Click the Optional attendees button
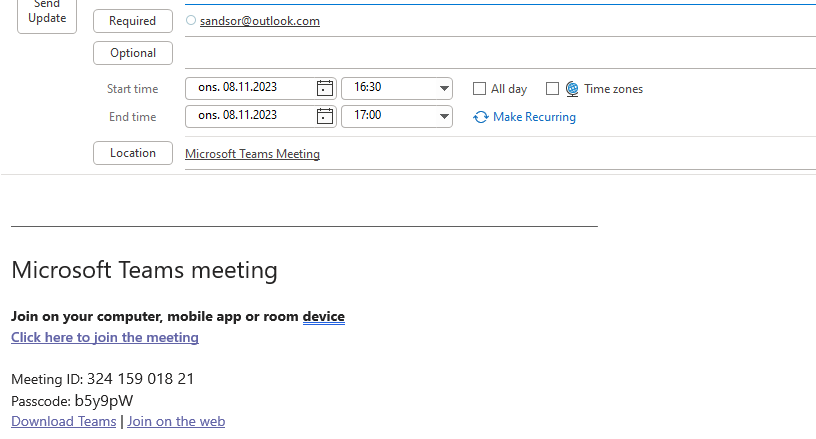 click(x=133, y=53)
